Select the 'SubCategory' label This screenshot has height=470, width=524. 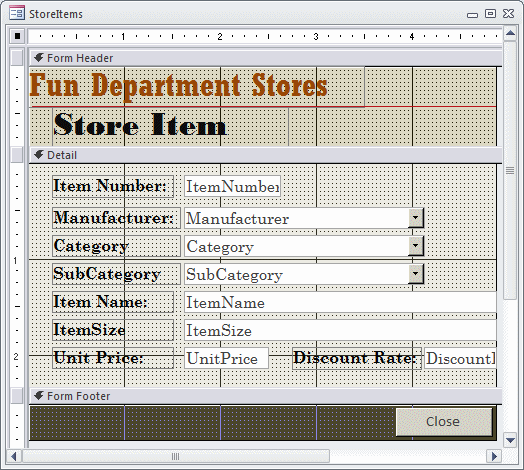pyautogui.click(x=116, y=274)
